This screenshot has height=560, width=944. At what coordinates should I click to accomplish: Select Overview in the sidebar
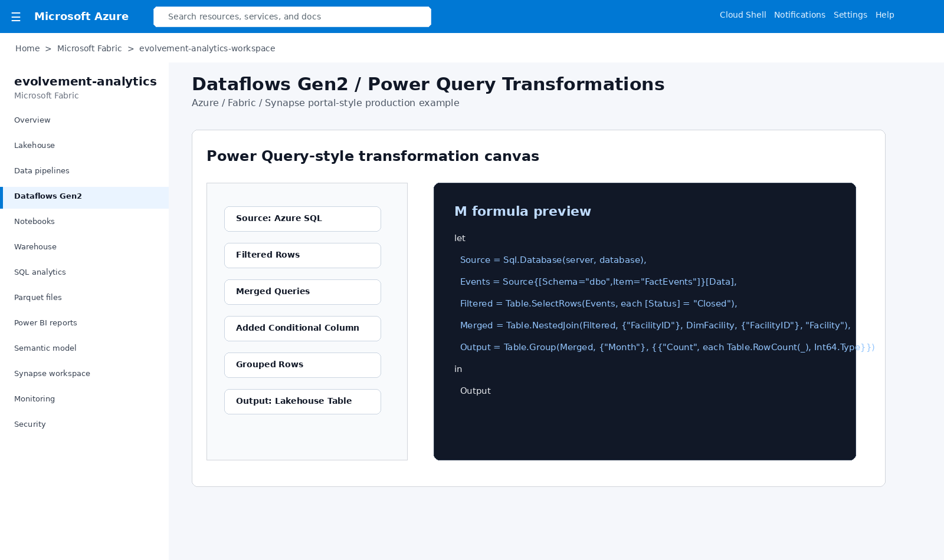pos(84,120)
